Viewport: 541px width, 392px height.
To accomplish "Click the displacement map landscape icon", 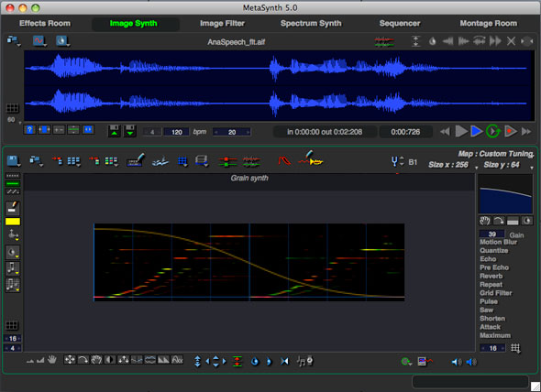I will click(x=160, y=161).
